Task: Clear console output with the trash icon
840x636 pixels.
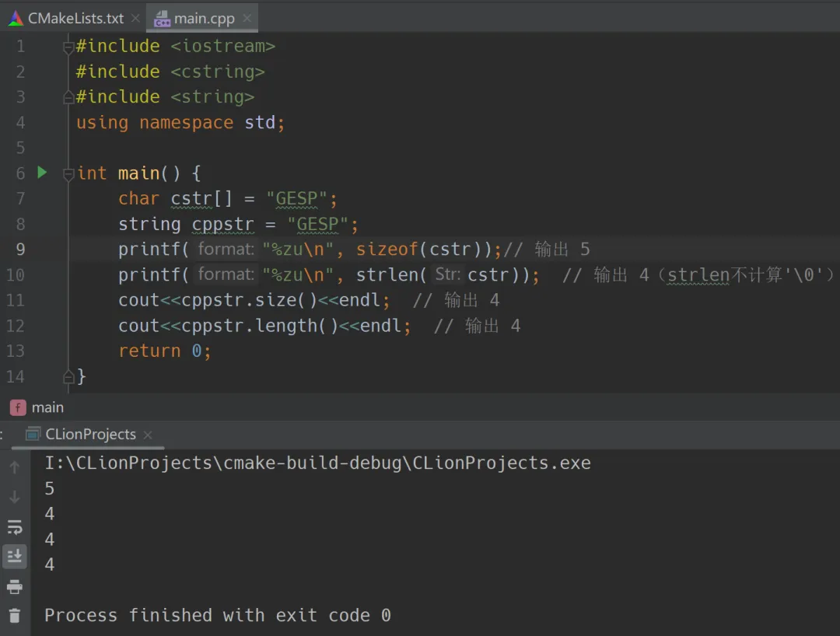Action: click(x=15, y=616)
